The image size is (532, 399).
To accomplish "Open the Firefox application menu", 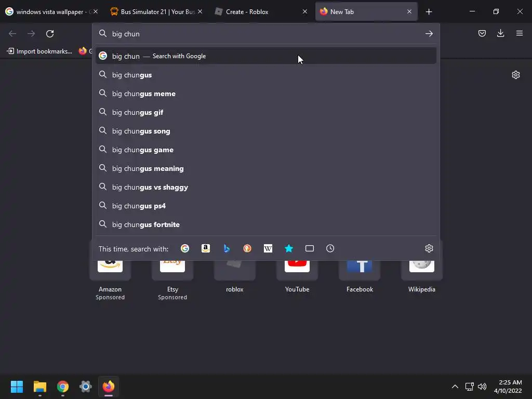I will pyautogui.click(x=519, y=33).
